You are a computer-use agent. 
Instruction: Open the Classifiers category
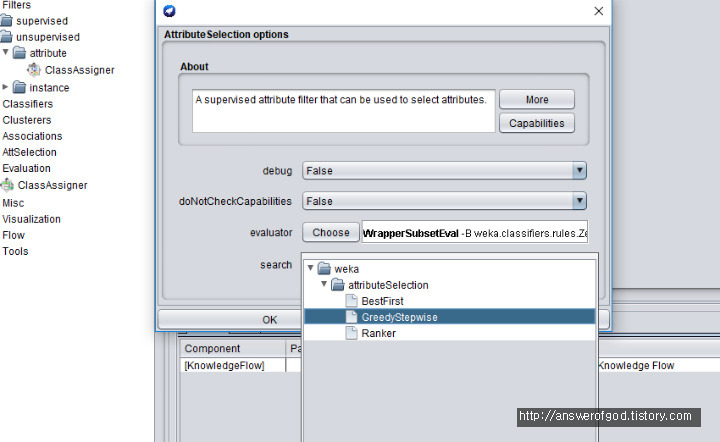(28, 104)
